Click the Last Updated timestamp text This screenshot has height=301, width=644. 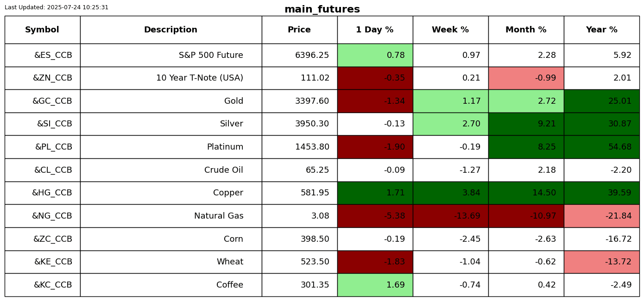(x=57, y=7)
